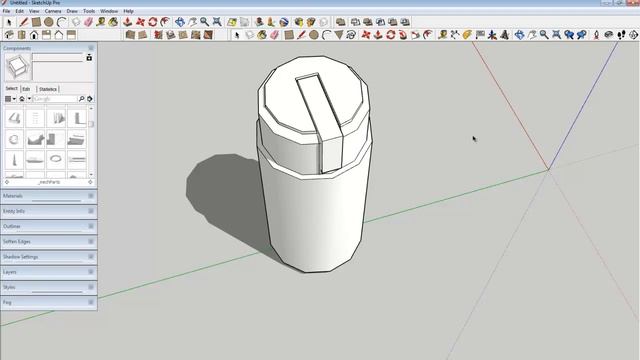Image resolution: width=640 pixels, height=360 pixels.
Task: Open the File menu
Action: (x=6, y=11)
